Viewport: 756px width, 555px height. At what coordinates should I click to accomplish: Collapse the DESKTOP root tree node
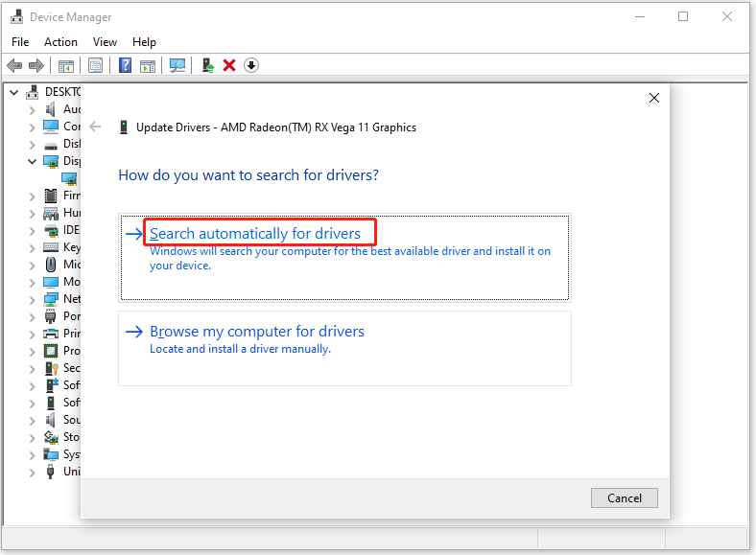pyautogui.click(x=14, y=92)
